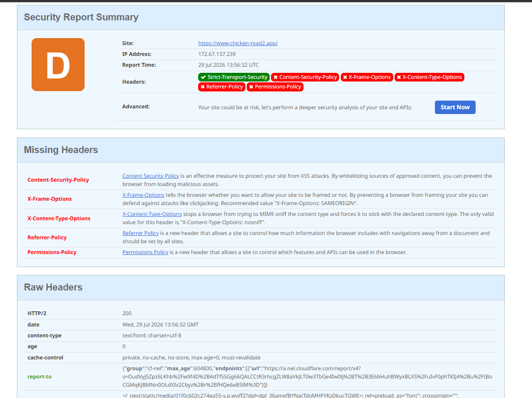Screen dimensions: 532x398
Task: Click the Missing Headers section heading
Action: (x=61, y=150)
